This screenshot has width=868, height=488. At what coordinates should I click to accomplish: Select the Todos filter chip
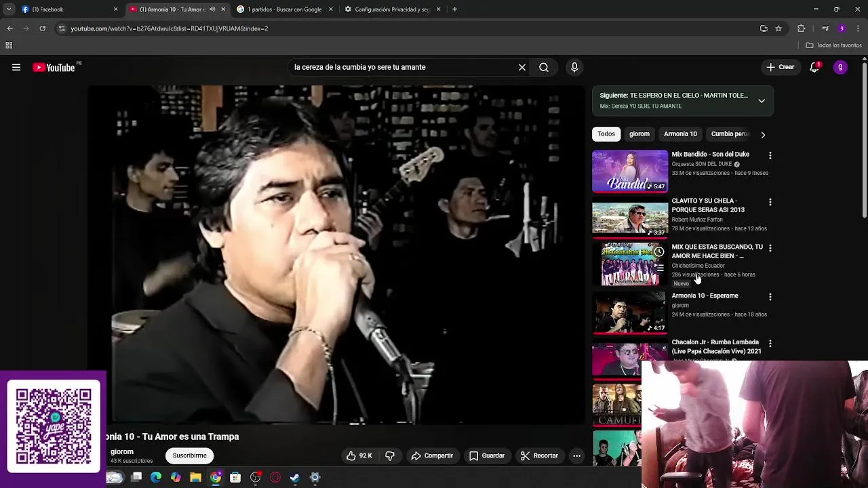point(606,134)
